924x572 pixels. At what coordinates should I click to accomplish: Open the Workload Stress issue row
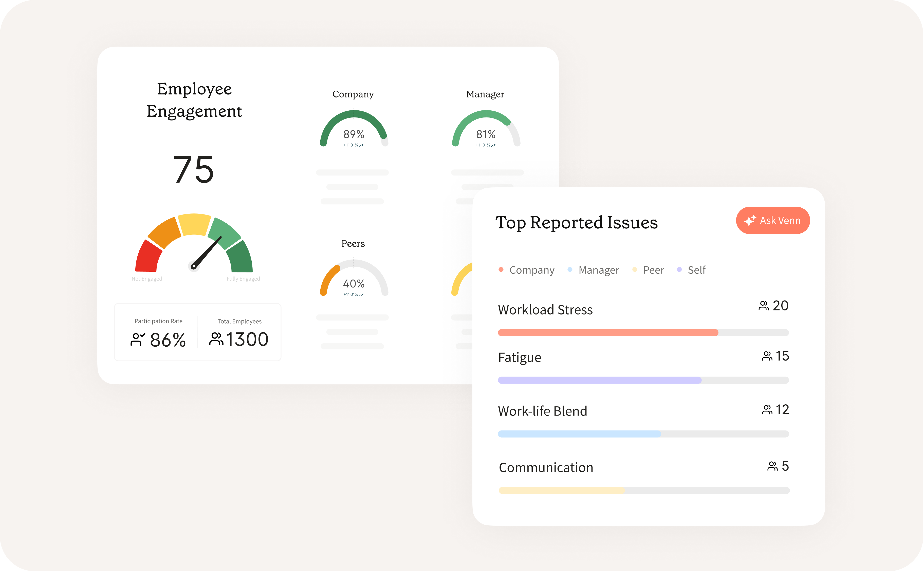pos(545,310)
